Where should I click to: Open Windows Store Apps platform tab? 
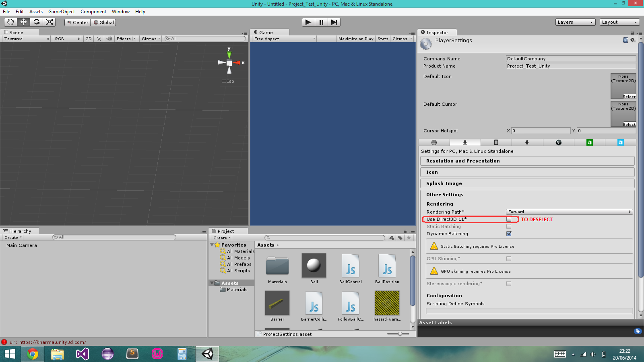pyautogui.click(x=589, y=142)
